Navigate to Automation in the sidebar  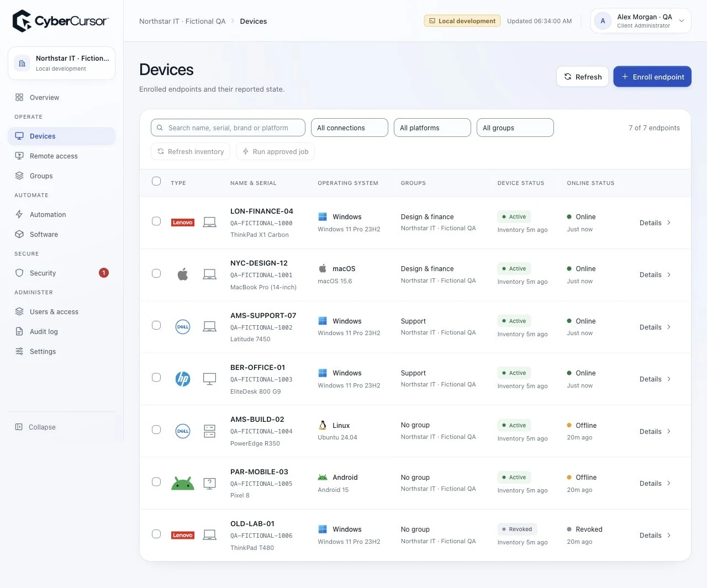(x=61, y=214)
